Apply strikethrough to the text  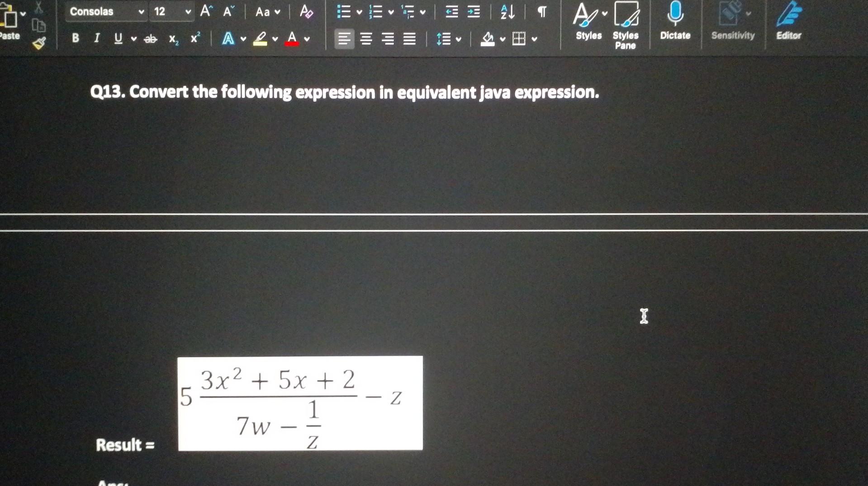pos(150,39)
